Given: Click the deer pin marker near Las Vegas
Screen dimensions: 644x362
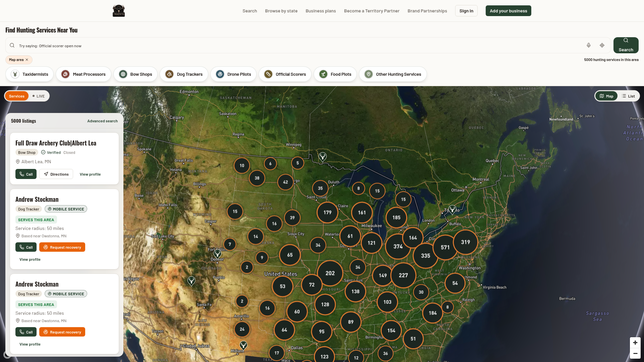Looking at the screenshot, I should (x=191, y=281).
